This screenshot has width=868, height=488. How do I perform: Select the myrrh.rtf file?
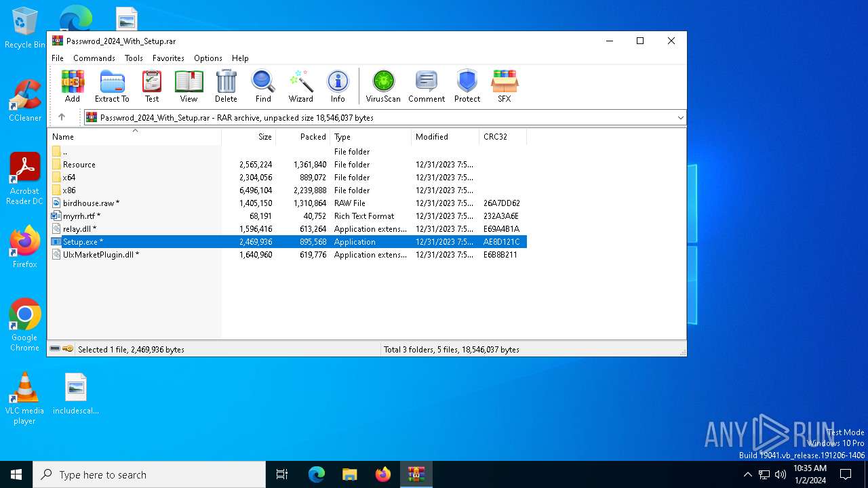(x=288, y=216)
